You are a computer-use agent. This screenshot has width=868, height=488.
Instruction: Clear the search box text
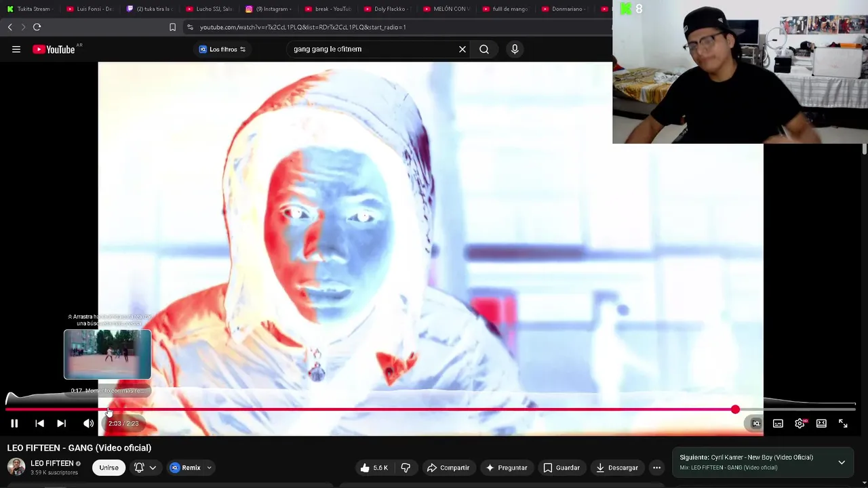(462, 49)
